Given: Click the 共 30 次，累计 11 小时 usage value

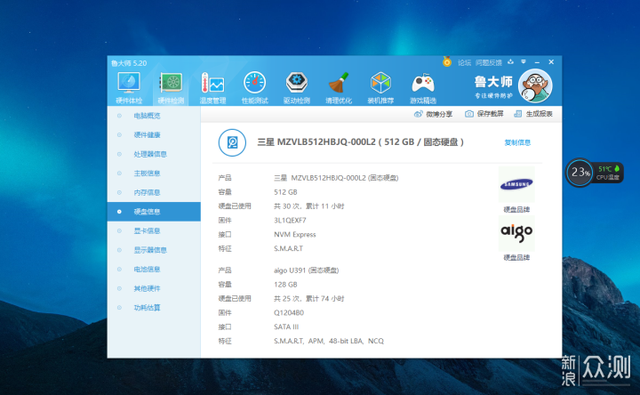Looking at the screenshot, I should click(309, 206).
